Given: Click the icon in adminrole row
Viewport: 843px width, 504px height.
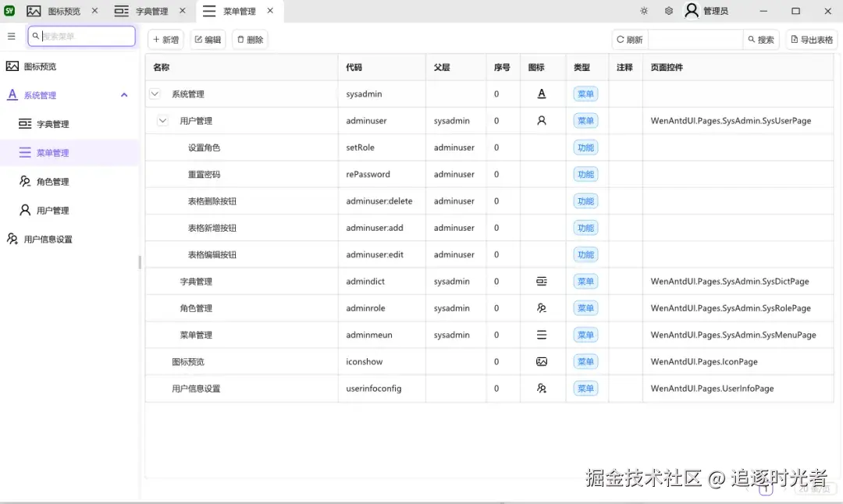Looking at the screenshot, I should point(542,308).
